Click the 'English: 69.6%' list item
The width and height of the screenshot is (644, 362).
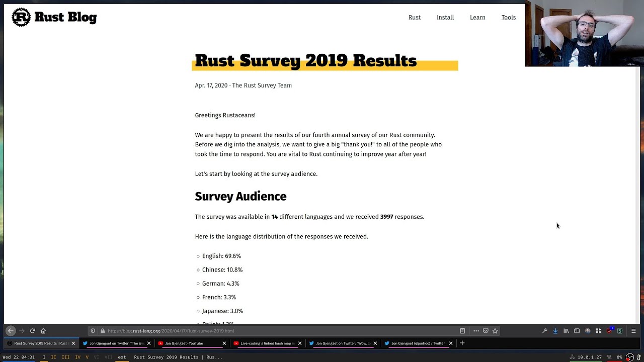pyautogui.click(x=221, y=256)
